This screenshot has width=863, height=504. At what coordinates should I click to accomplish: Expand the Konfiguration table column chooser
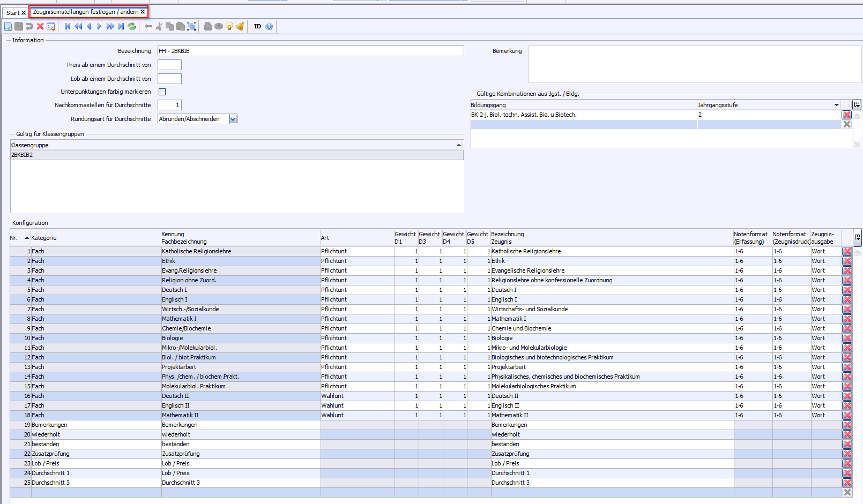point(857,237)
